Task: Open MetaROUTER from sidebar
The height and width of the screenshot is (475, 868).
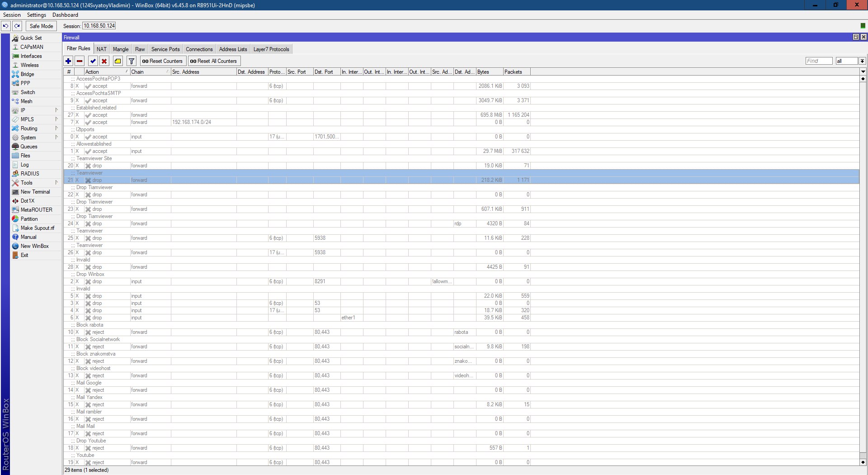Action: (36, 210)
